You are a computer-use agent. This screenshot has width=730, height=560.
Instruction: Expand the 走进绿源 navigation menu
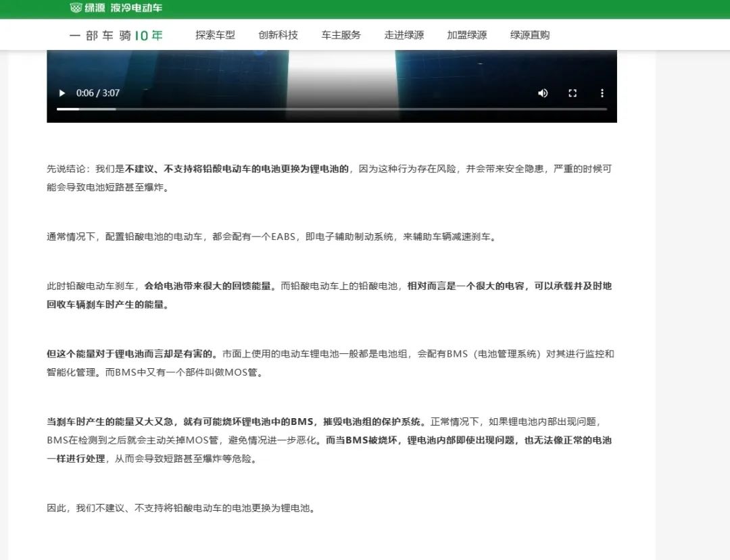(x=404, y=34)
